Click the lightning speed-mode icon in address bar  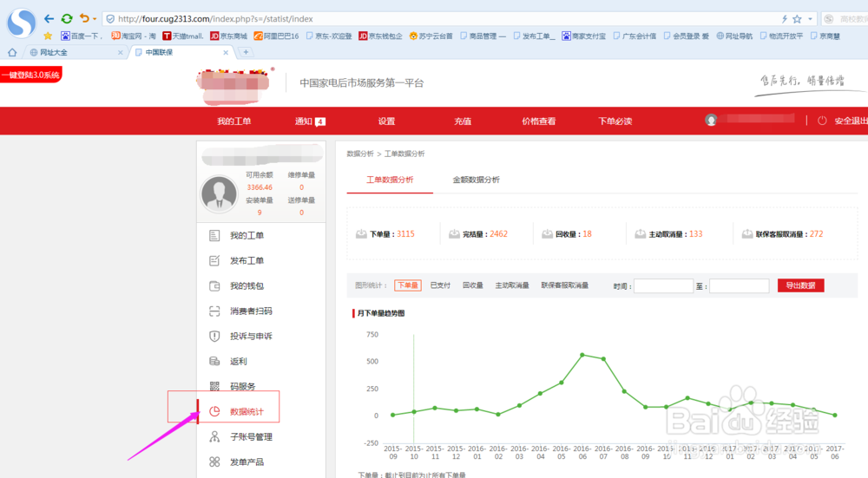click(785, 19)
